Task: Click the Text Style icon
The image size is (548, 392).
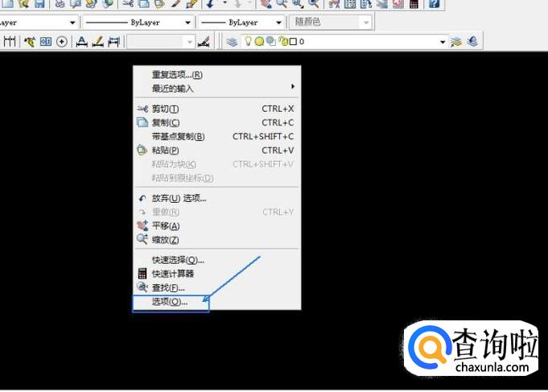Action: point(81,41)
